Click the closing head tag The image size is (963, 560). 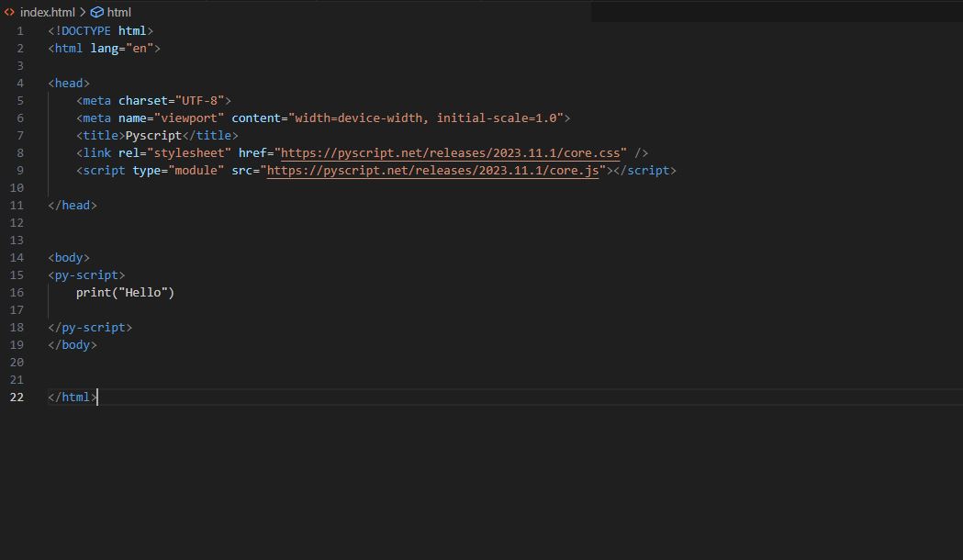73,206
